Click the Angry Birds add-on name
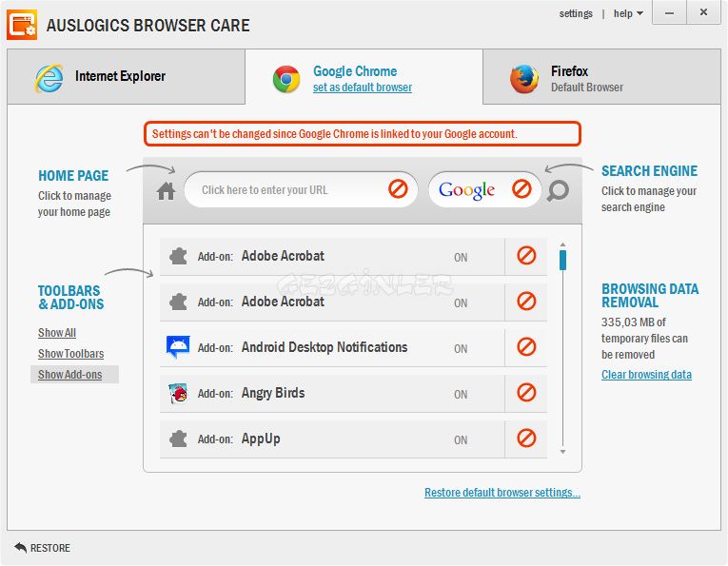The height and width of the screenshot is (566, 728). [x=273, y=393]
